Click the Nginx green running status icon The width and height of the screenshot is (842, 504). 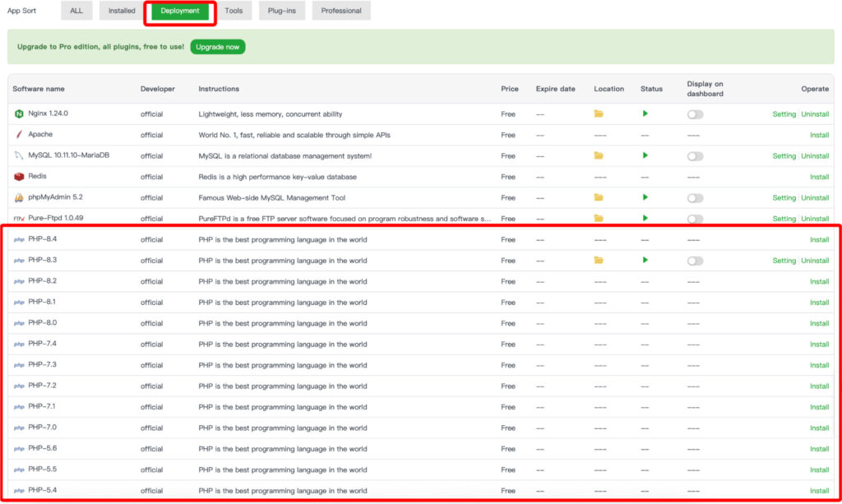(645, 114)
